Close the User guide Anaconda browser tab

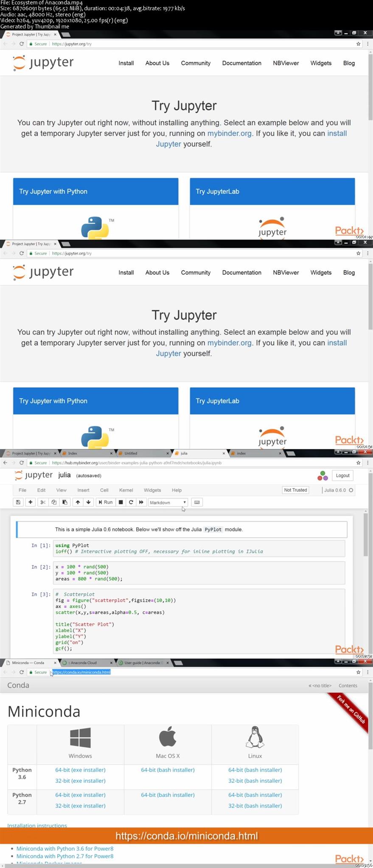(168, 663)
